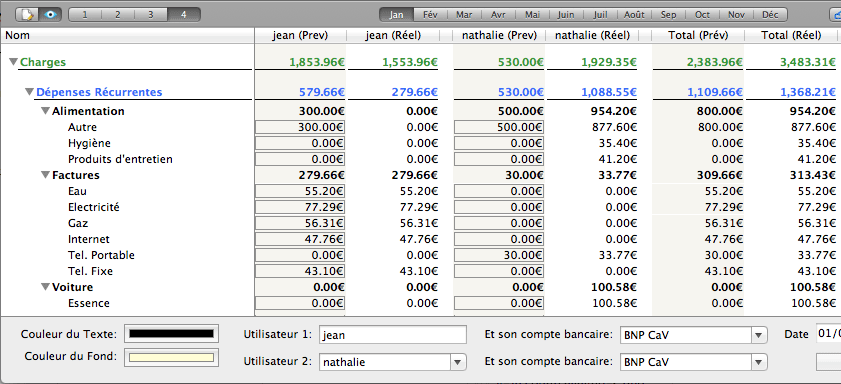Image resolution: width=841 pixels, height=384 pixels.
Task: Click the Utilisateur 1 jean field
Action: coord(393,335)
